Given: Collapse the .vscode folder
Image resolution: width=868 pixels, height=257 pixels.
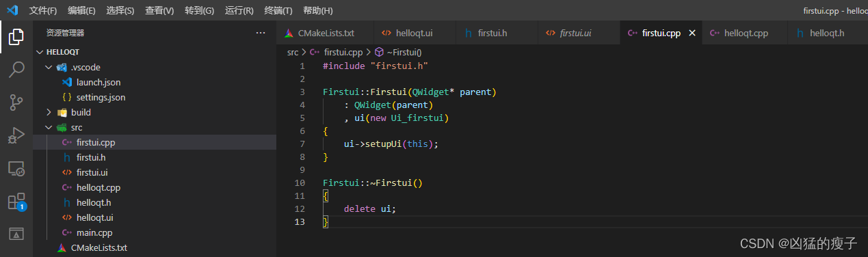Looking at the screenshot, I should (49, 67).
